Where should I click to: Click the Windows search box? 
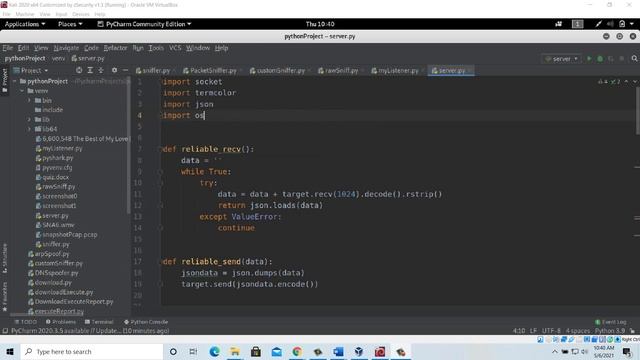[92, 351]
